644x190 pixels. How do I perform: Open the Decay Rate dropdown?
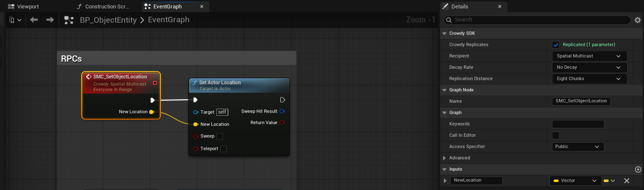tap(589, 67)
